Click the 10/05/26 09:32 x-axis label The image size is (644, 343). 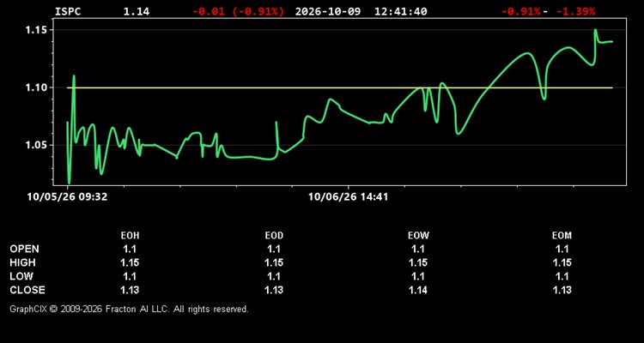click(x=67, y=197)
